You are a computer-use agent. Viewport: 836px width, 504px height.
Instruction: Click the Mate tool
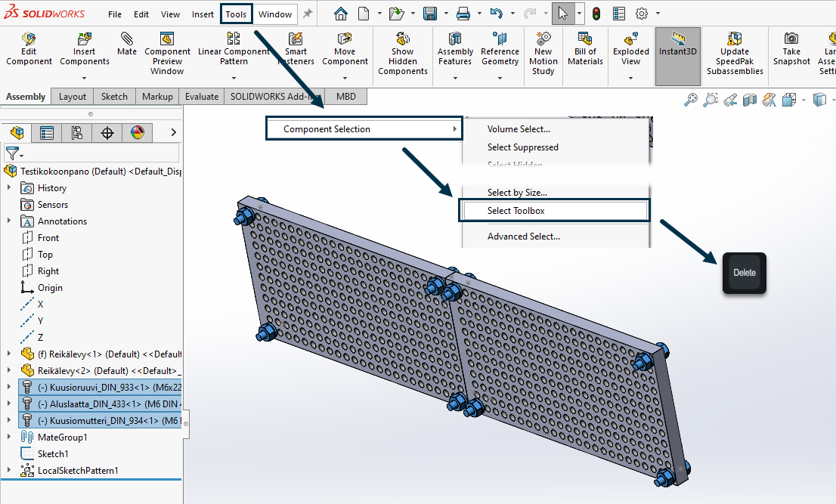coord(126,45)
